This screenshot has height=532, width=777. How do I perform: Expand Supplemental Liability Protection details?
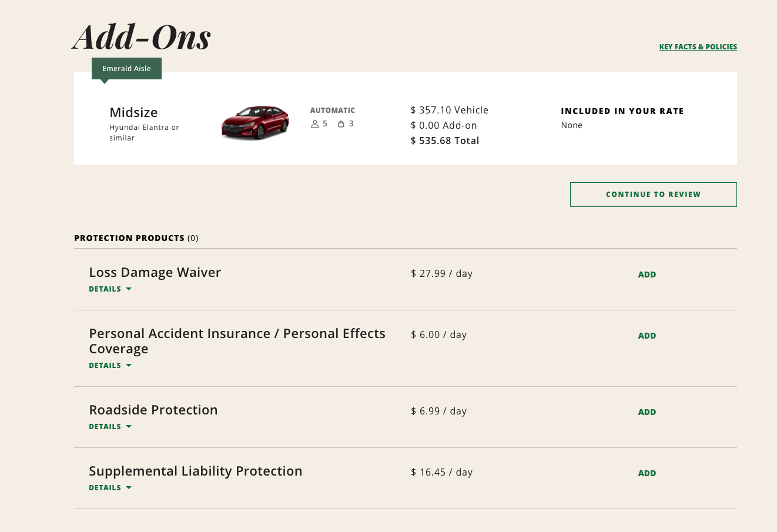[110, 488]
